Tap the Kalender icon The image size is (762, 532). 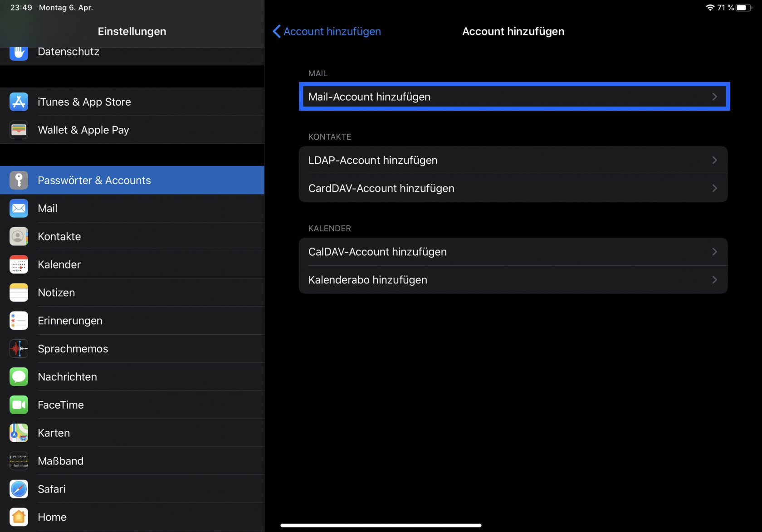(x=19, y=265)
